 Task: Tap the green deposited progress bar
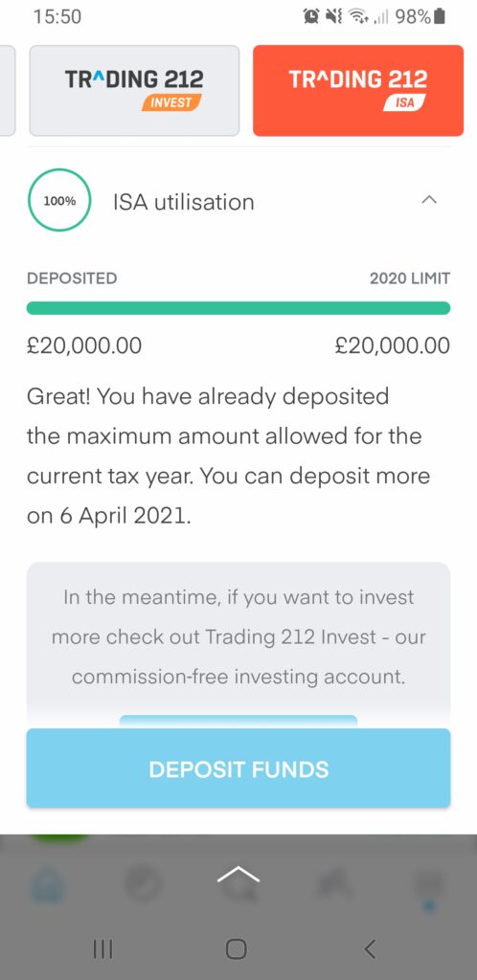238,308
